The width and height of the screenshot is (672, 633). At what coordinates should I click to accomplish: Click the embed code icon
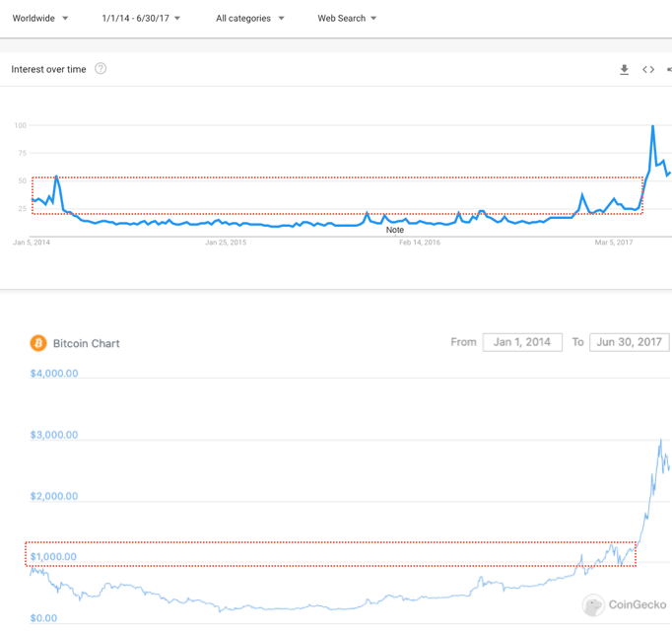(648, 69)
